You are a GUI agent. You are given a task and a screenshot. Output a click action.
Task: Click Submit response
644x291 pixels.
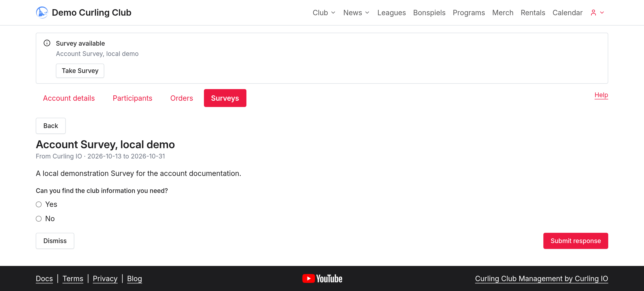pyautogui.click(x=576, y=241)
